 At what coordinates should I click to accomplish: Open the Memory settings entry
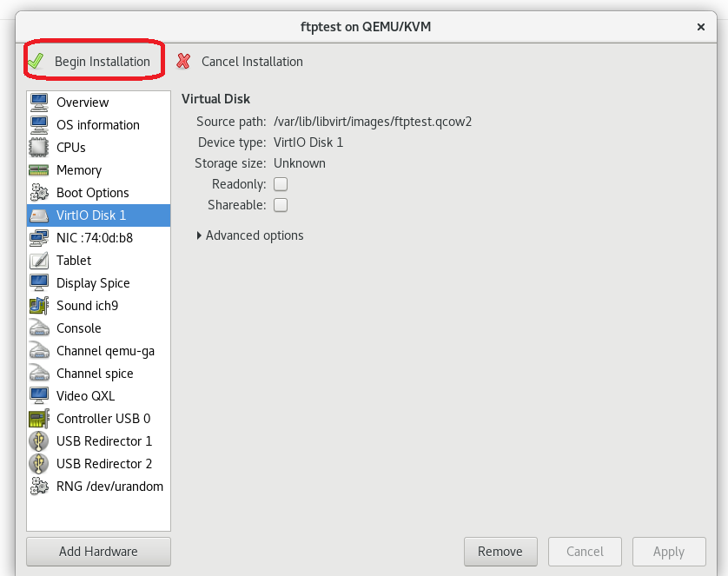coord(98,170)
